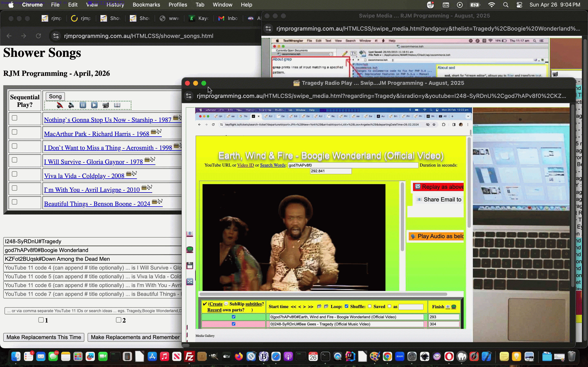Viewport: 588px width, 367px height.
Task: Open MacArthur Park - Richard Harris link
Action: [96, 134]
